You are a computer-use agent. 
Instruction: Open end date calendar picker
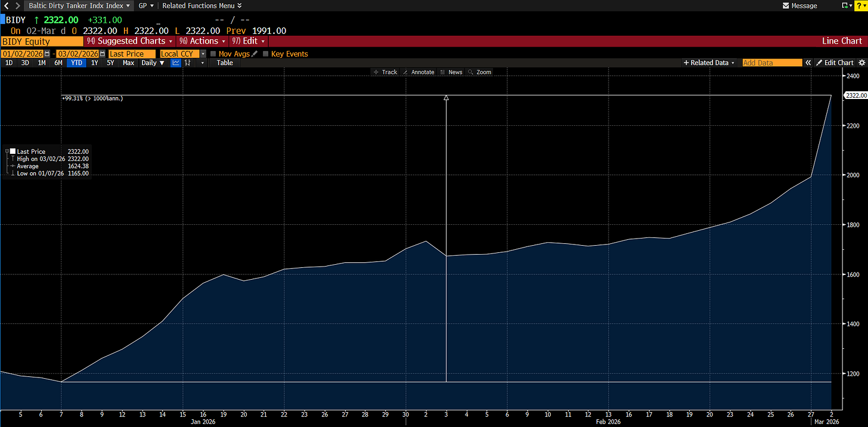click(x=103, y=54)
